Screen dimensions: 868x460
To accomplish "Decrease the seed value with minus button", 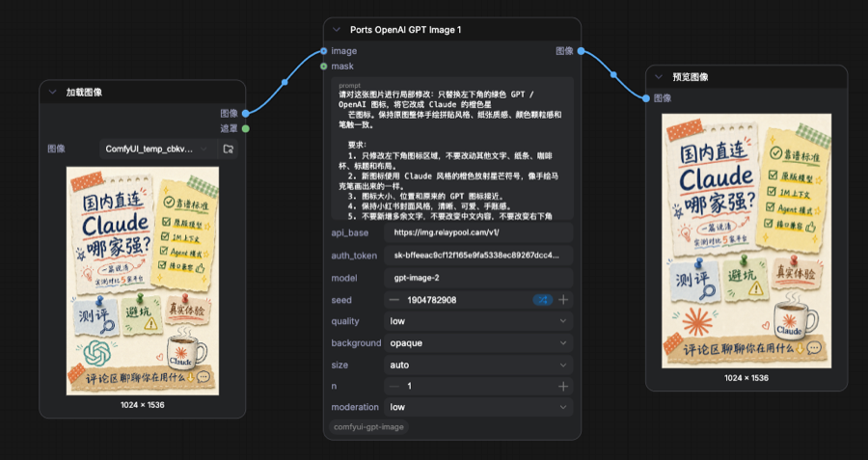I will 394,300.
